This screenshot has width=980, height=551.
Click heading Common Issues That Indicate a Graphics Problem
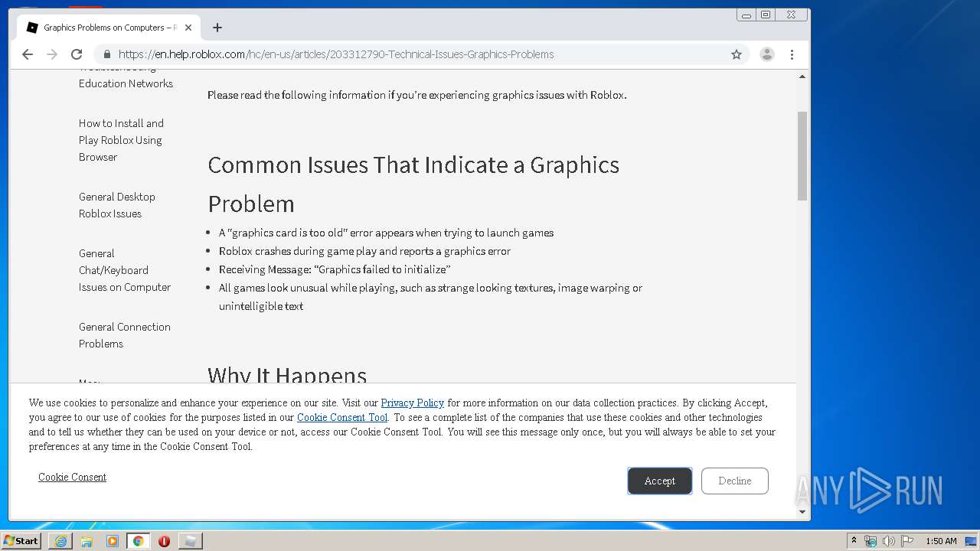(x=413, y=184)
